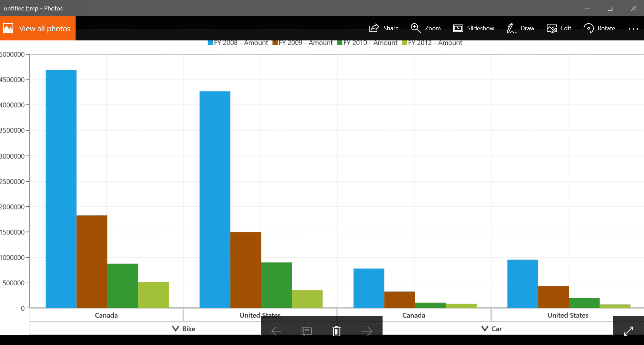The height and width of the screenshot is (345, 644).
Task: Open the three-dots more options menu
Action: pos(633,29)
